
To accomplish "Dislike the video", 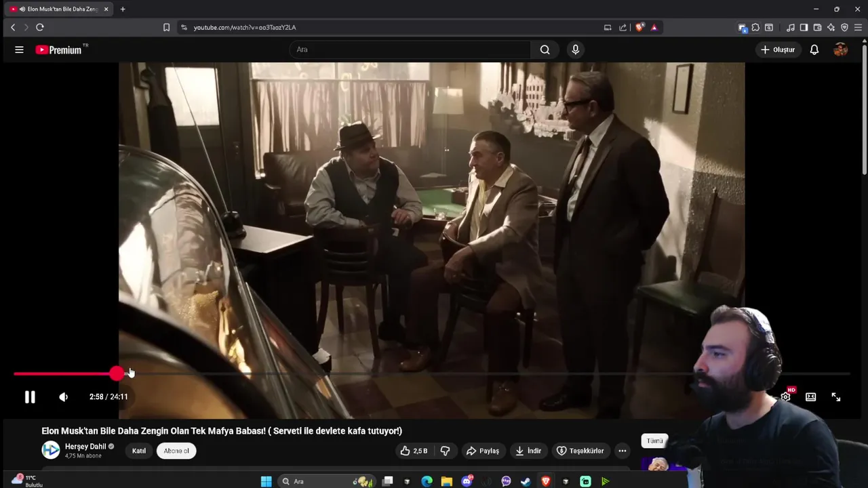I will [x=445, y=451].
